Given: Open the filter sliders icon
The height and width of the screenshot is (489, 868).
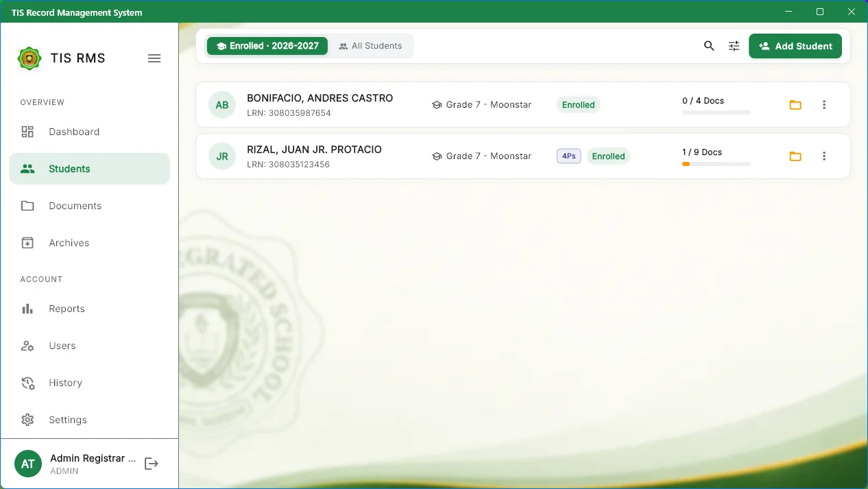Looking at the screenshot, I should click(x=734, y=46).
